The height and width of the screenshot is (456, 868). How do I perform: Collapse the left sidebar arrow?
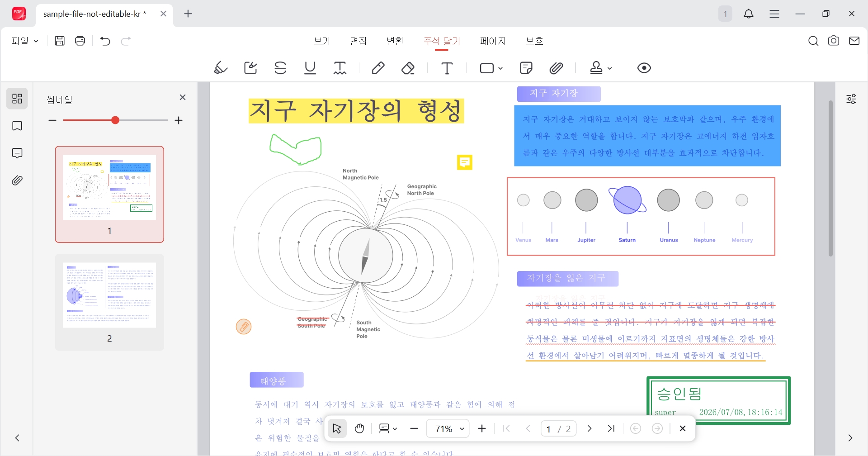click(17, 438)
